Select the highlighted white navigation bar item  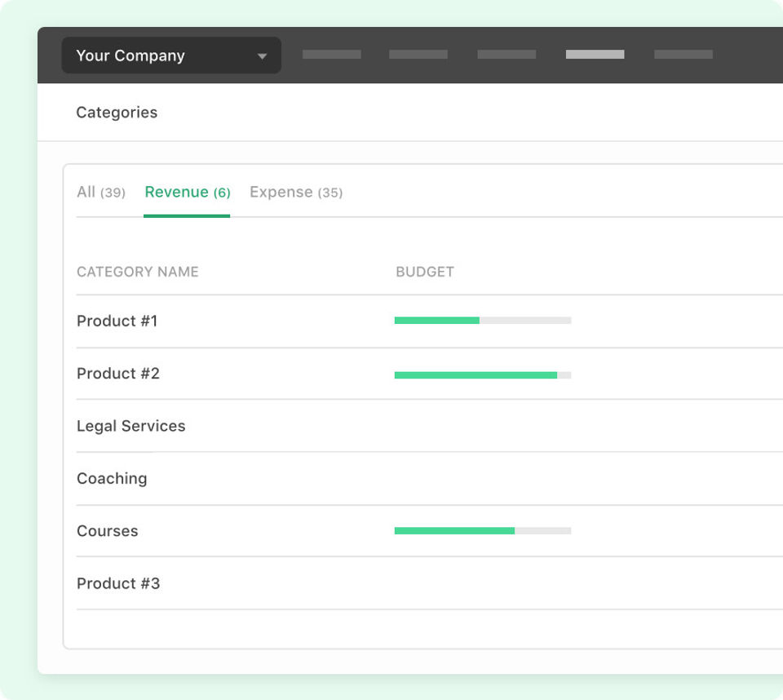595,55
